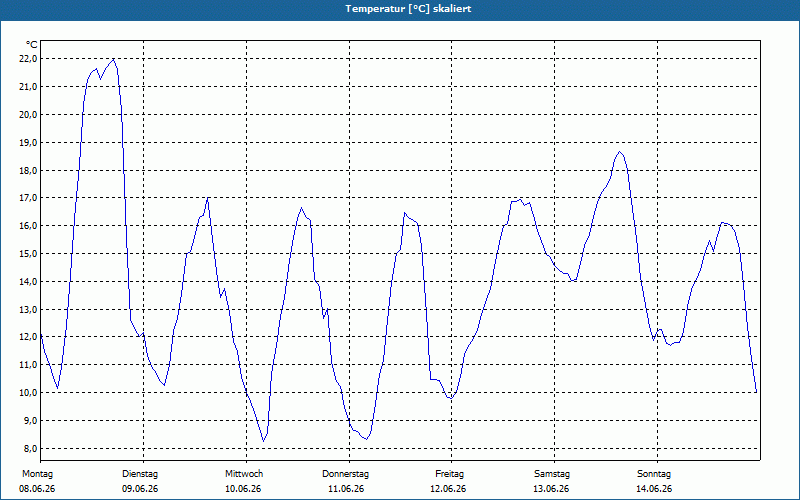Click the date 10.06.26
This screenshot has width=800, height=500.
pyautogui.click(x=243, y=489)
